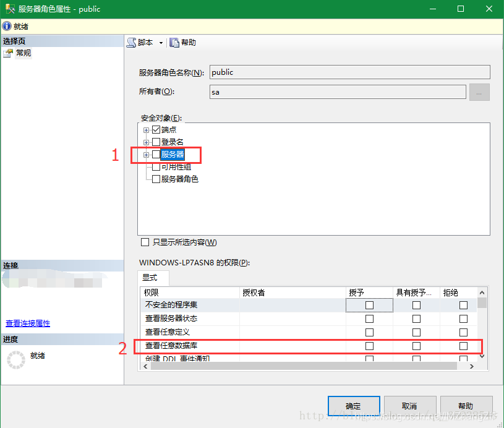Select the 登录名 tree item label

click(x=173, y=142)
